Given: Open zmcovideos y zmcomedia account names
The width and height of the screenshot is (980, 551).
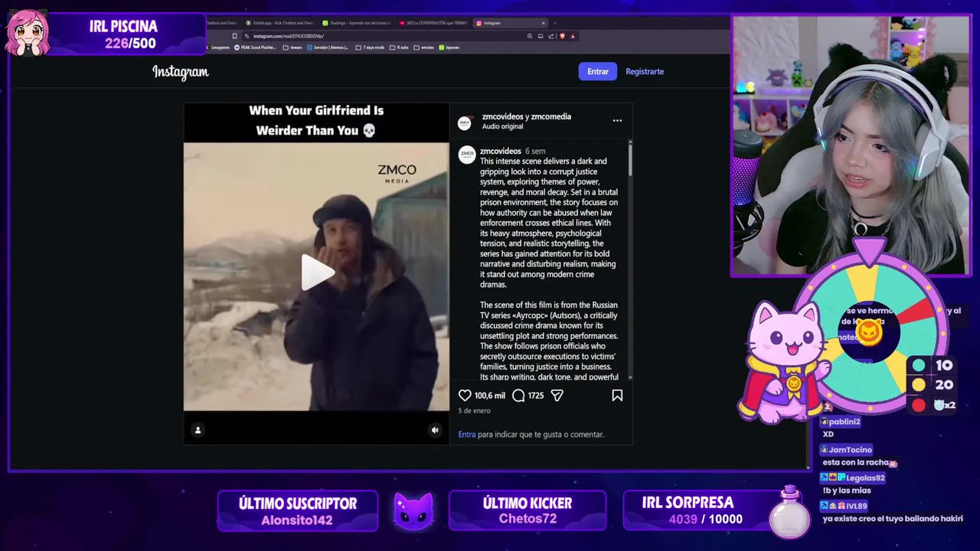Looking at the screenshot, I should click(x=526, y=116).
